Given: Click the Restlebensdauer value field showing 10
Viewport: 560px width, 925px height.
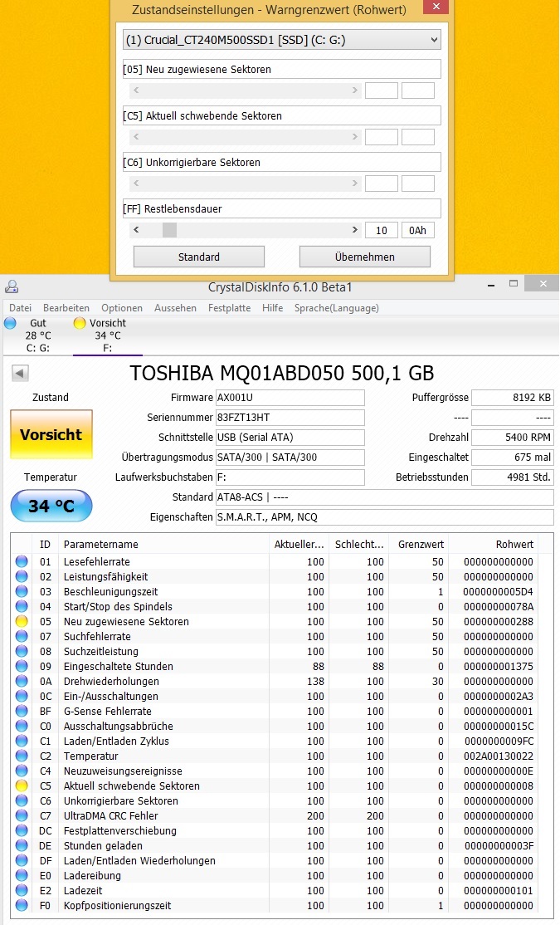Looking at the screenshot, I should point(382,230).
